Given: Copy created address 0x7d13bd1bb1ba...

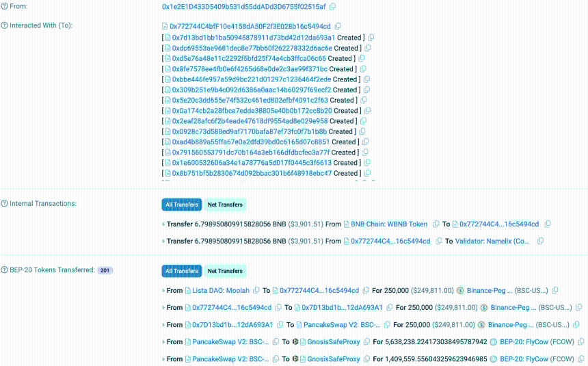Looking at the screenshot, I should [x=371, y=38].
